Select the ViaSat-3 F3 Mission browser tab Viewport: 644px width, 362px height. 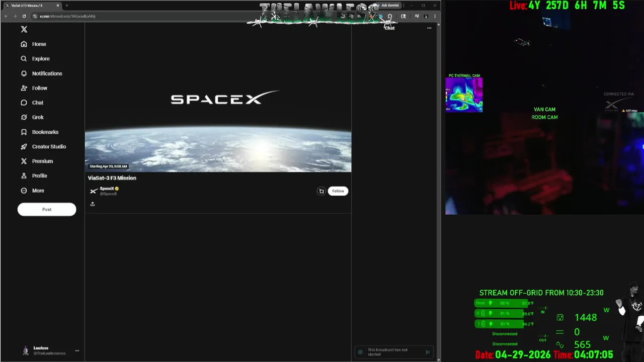click(x=32, y=6)
